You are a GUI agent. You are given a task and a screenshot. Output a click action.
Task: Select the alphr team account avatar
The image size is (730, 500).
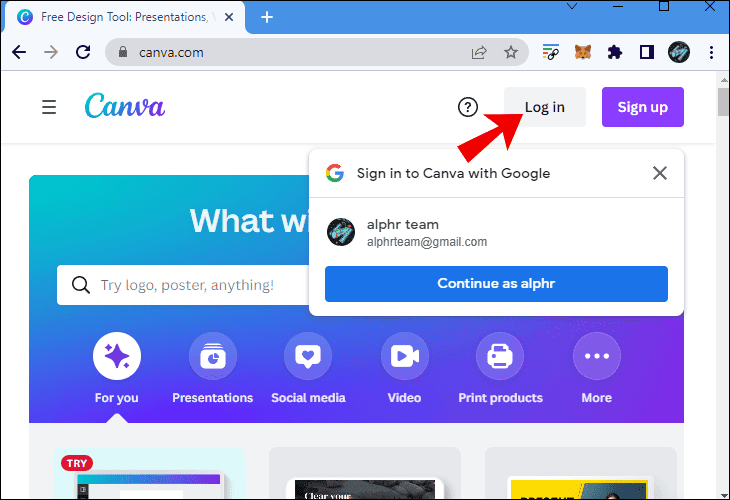[341, 232]
